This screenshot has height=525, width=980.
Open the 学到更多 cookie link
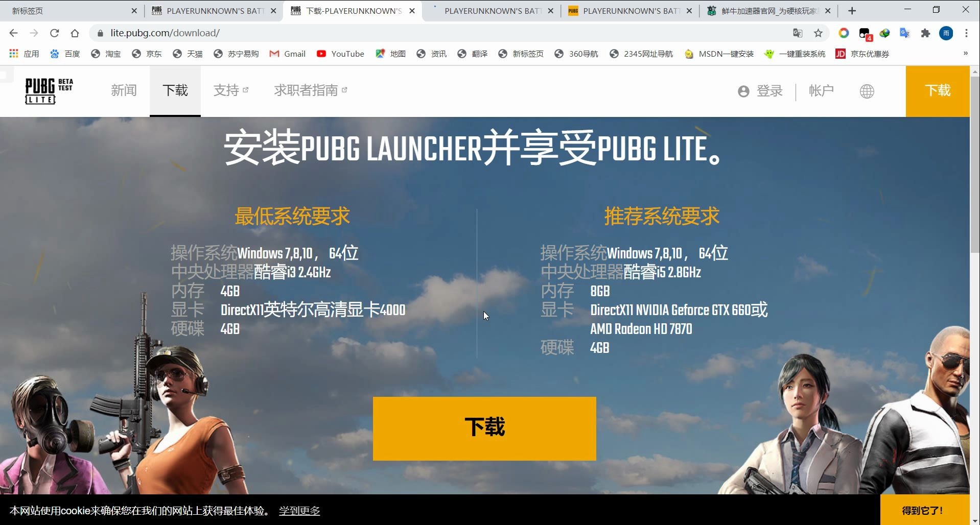[299, 511]
